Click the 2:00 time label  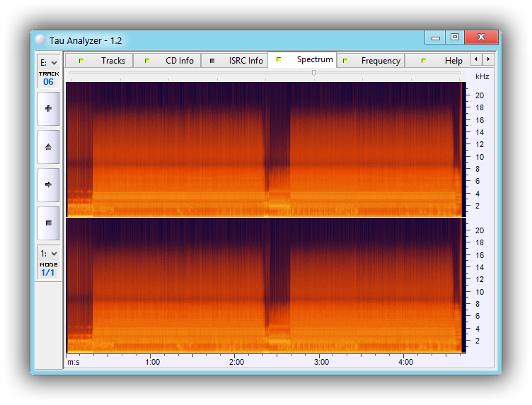[236, 362]
